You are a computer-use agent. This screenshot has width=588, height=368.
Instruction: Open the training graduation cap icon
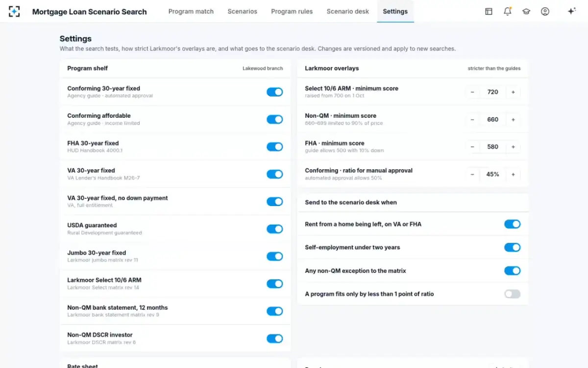coord(526,11)
